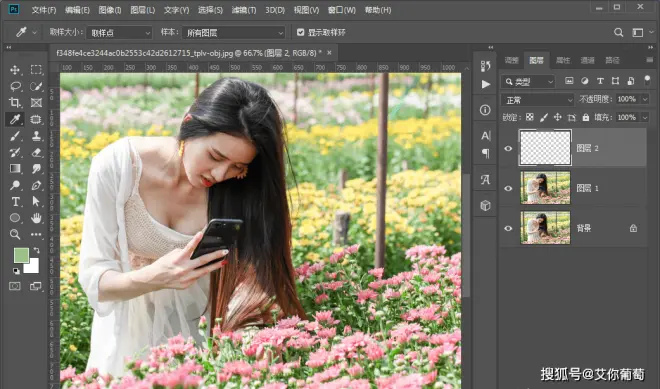Open the 文件(F) menu
660x389 pixels.
44,10
